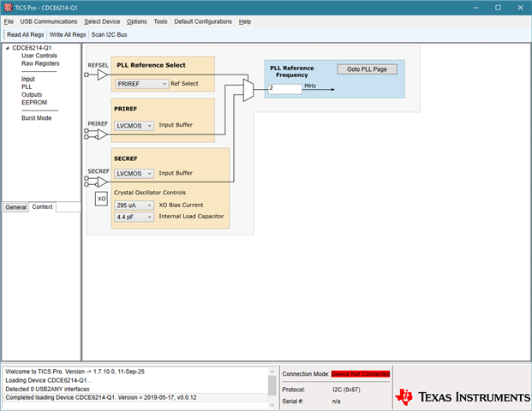Image resolution: width=532 pixels, height=411 pixels.
Task: Open the Ref Select PRIREF dropdown
Action: [x=141, y=84]
